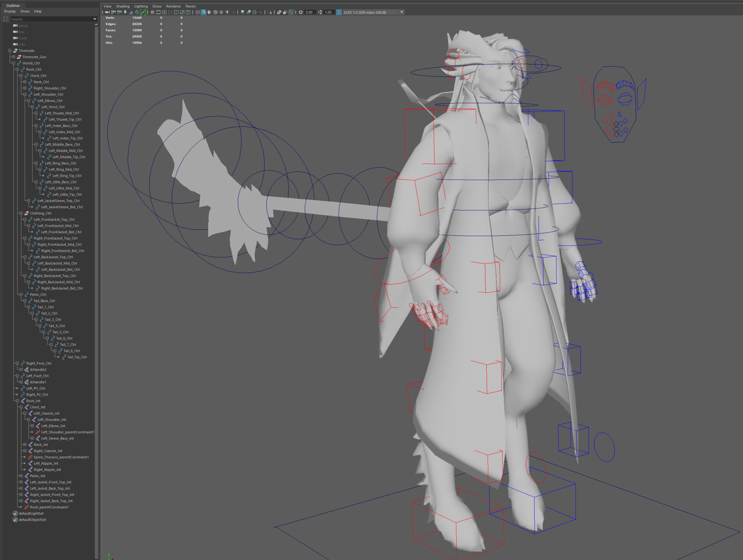Click the Outliner search field
Screen dimensions: 743x560
(54, 19)
